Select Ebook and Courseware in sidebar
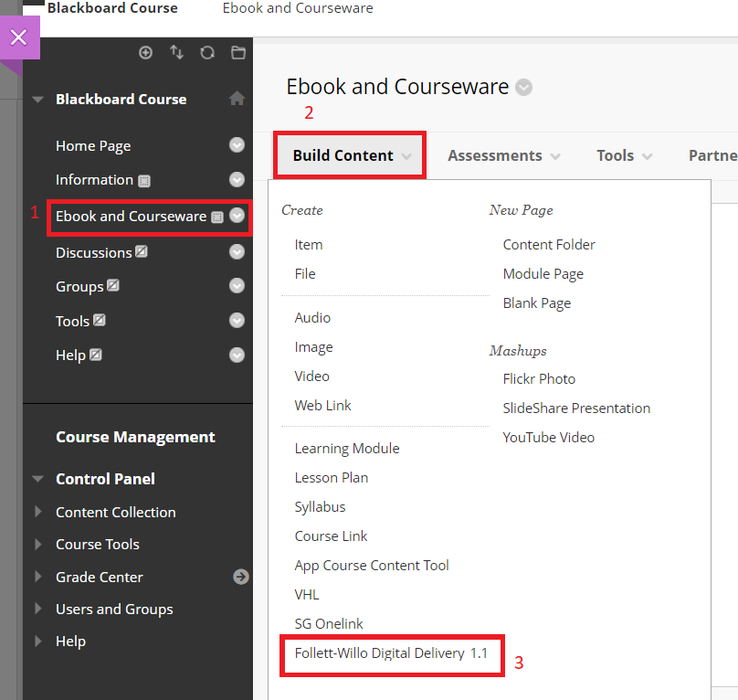Screen dimensions: 738x700 (x=131, y=217)
